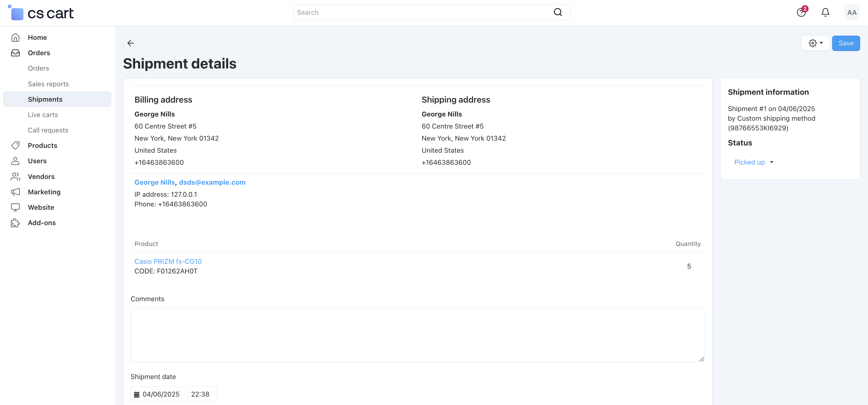Click the dsds@example.com email link

coord(212,183)
